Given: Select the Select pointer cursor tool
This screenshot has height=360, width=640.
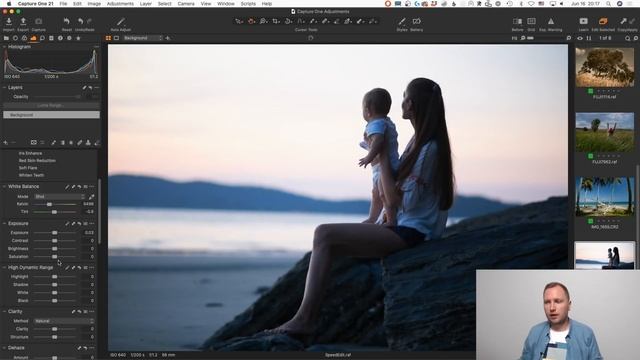Looking at the screenshot, I should point(239,21).
